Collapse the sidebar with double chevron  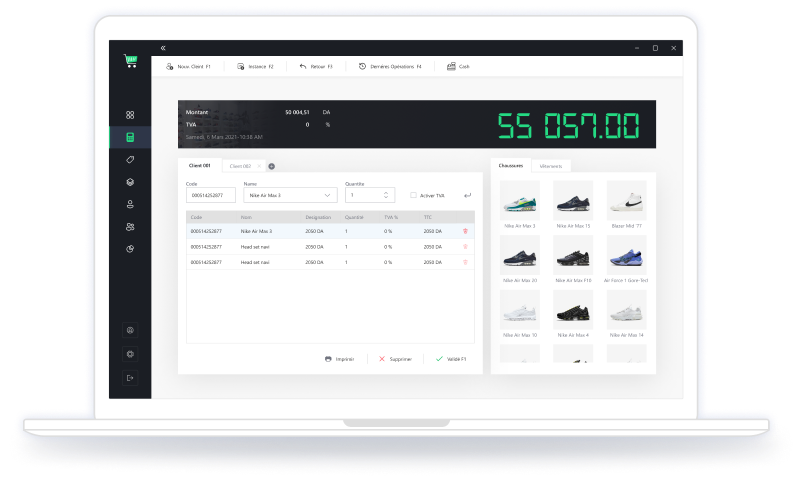click(x=163, y=48)
